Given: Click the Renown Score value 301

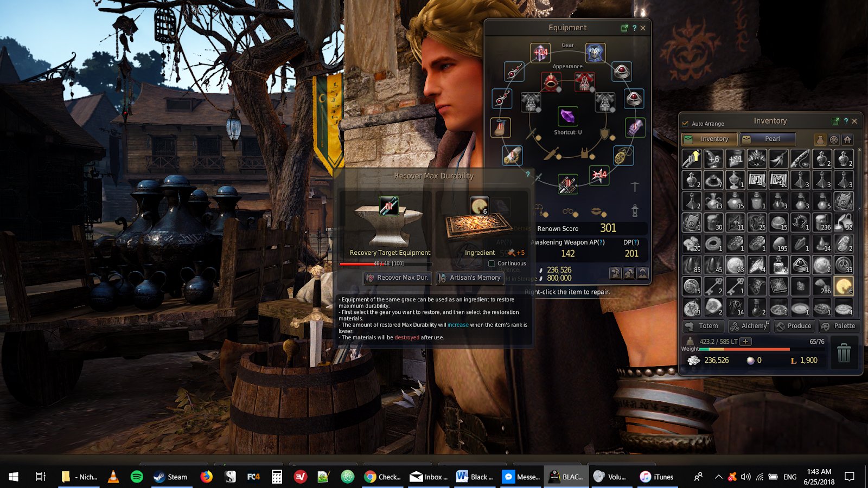Looking at the screenshot, I should (608, 228).
